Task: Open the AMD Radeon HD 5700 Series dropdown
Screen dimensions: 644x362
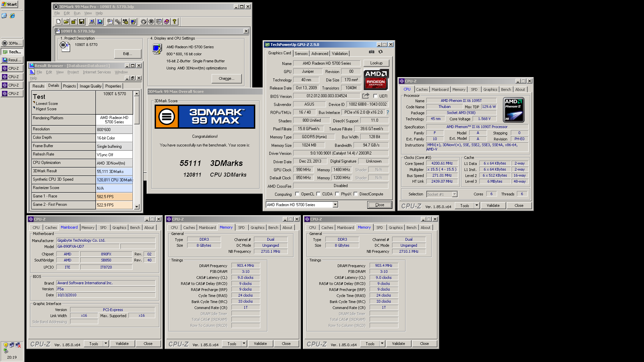Action: [335, 205]
